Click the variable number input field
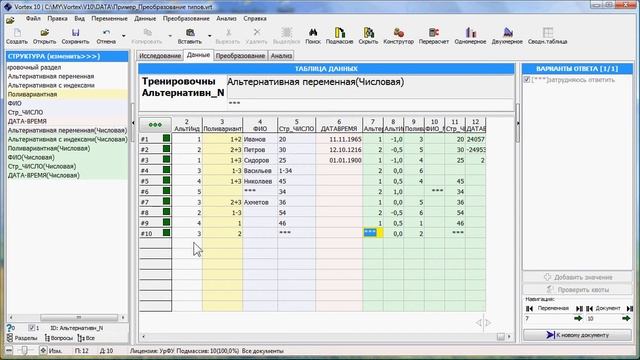Screen dimensions: 640x360 (x=548, y=318)
